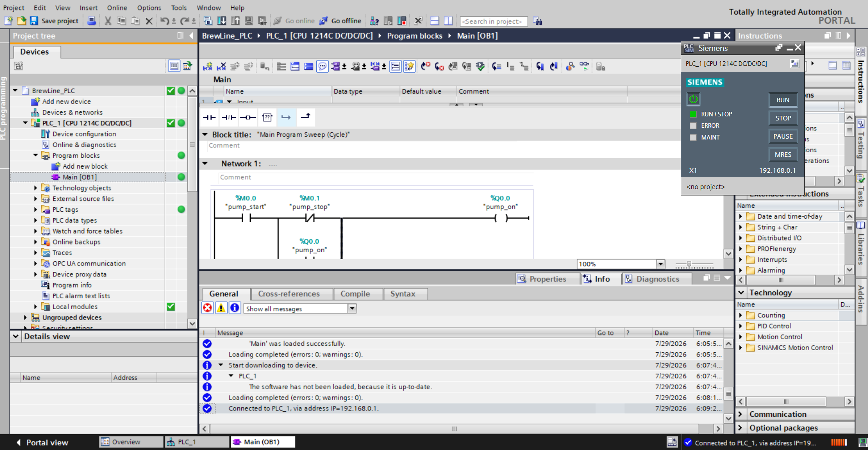Click the PAUSE button in PLCSIM
The image size is (868, 450).
[x=783, y=136]
